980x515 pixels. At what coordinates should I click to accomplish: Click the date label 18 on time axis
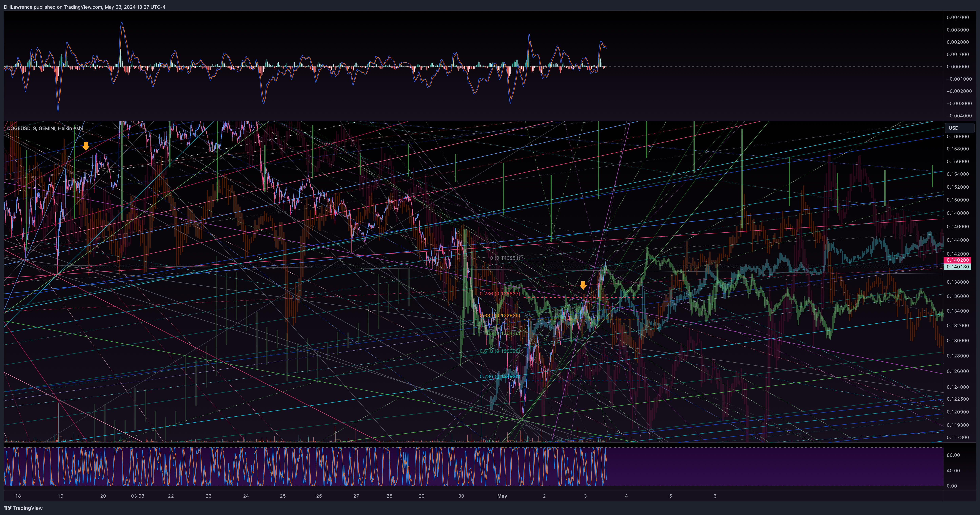click(x=18, y=496)
